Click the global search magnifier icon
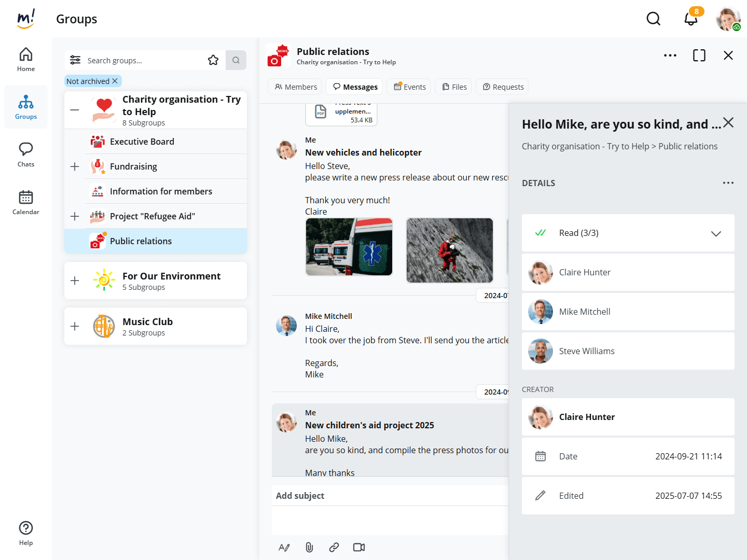The width and height of the screenshot is (747, 560). 653,19
